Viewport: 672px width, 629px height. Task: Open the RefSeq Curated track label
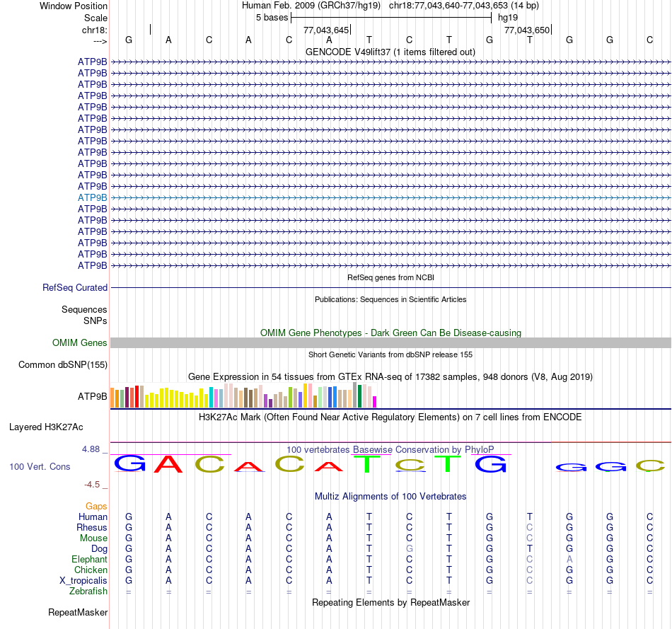click(75, 288)
